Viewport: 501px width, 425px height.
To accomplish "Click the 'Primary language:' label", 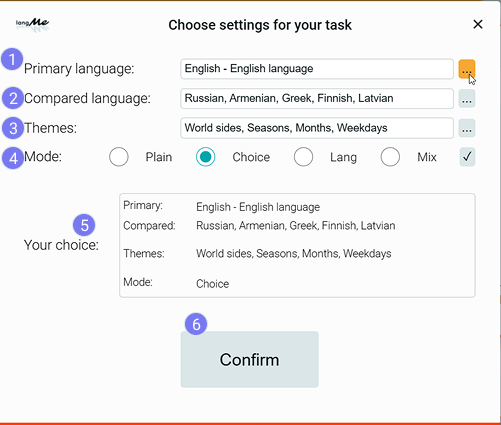I will click(x=79, y=69).
